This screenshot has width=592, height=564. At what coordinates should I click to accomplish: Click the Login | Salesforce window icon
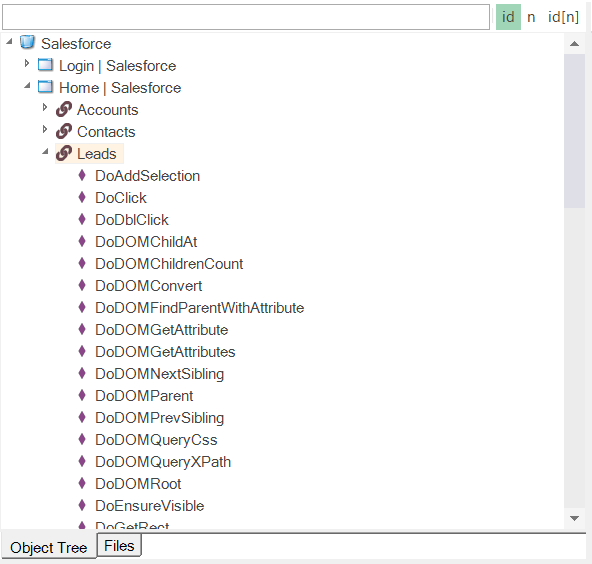click(x=45, y=65)
